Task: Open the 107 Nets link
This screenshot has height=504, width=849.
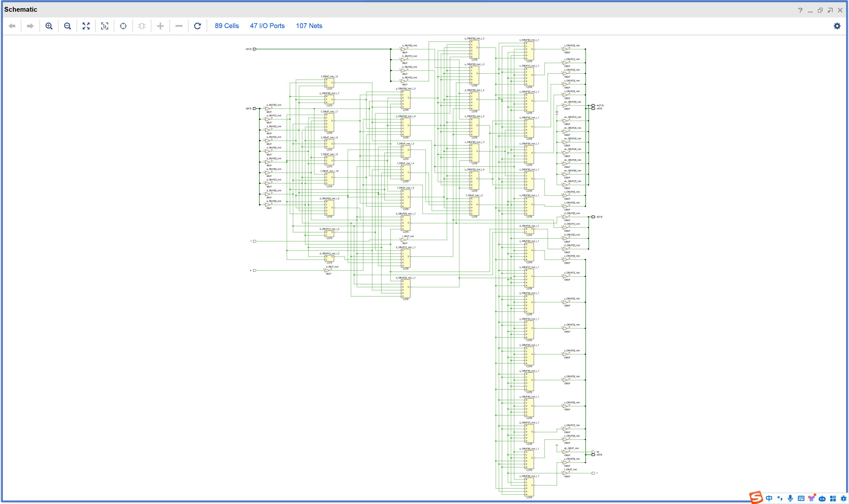Action: tap(309, 26)
